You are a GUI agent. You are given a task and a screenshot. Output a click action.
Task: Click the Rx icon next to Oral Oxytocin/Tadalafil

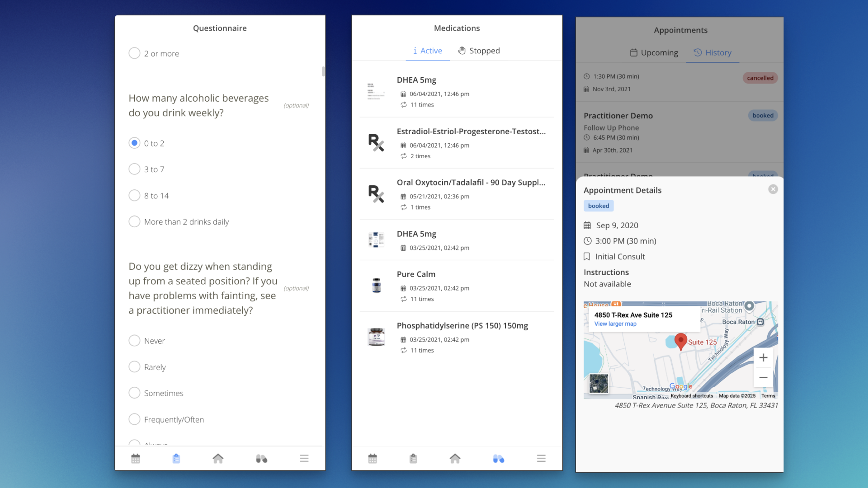pos(376,193)
